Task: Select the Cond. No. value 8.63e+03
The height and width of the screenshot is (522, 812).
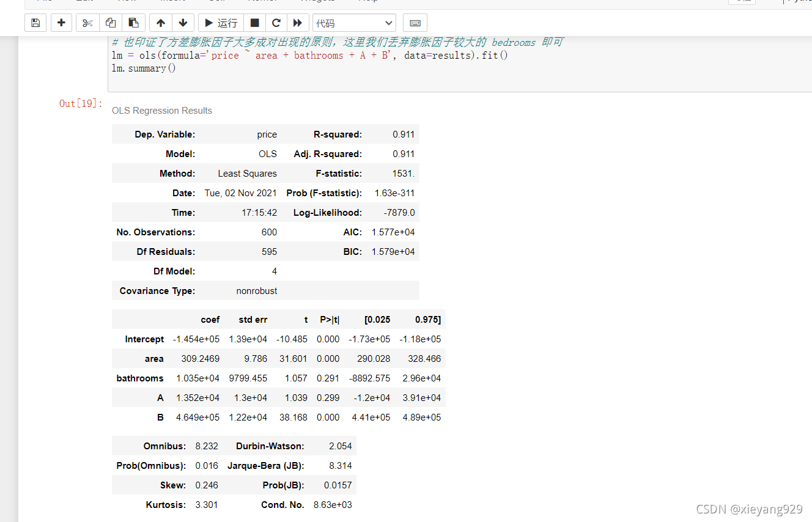Action: 333,505
